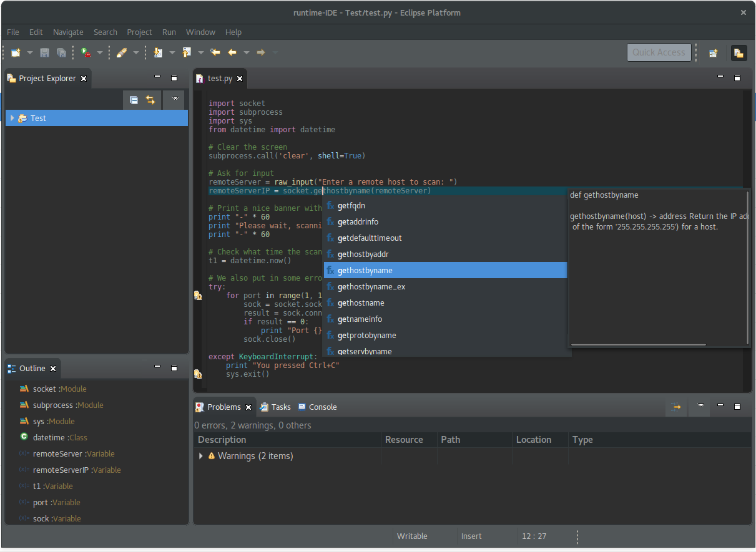Switch to the Console tab
Viewport: 756px width, 552px height.
pyautogui.click(x=317, y=407)
